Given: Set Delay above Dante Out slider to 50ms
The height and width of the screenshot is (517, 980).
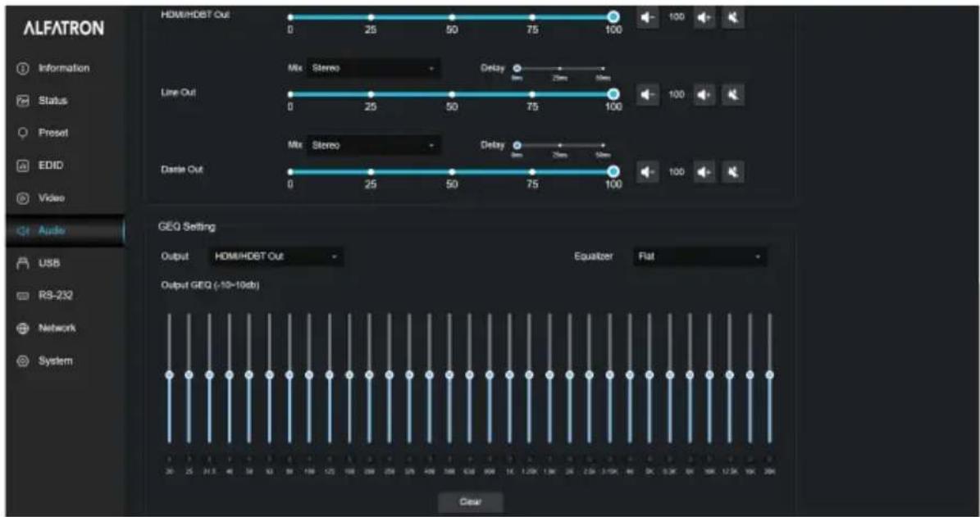Looking at the screenshot, I should pos(603,146).
